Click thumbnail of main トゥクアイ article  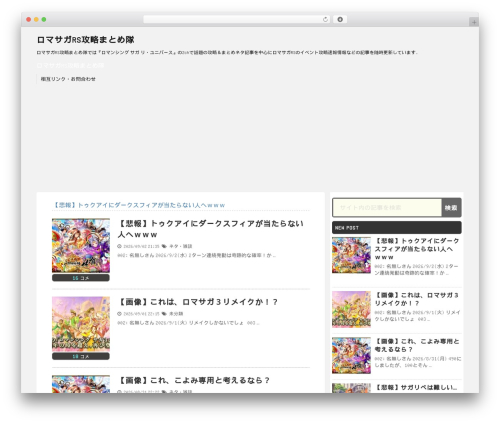[x=81, y=246]
